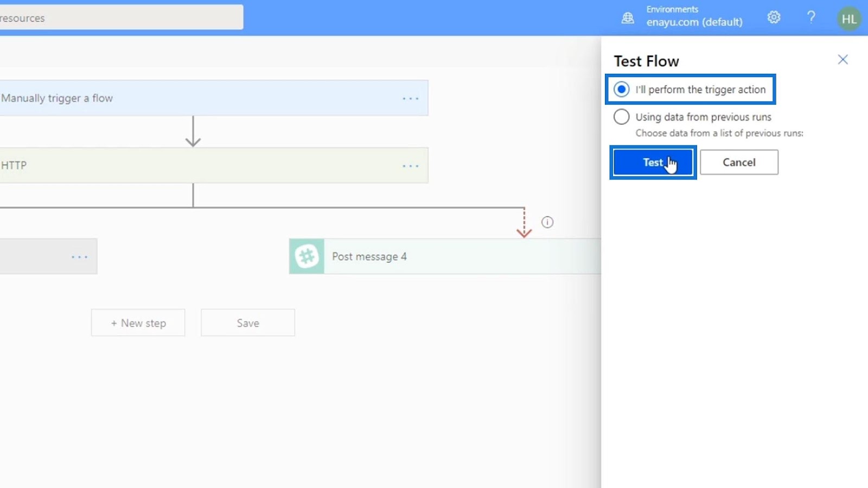Click the enayu.com (default) environment name
868x488 pixels.
point(694,22)
